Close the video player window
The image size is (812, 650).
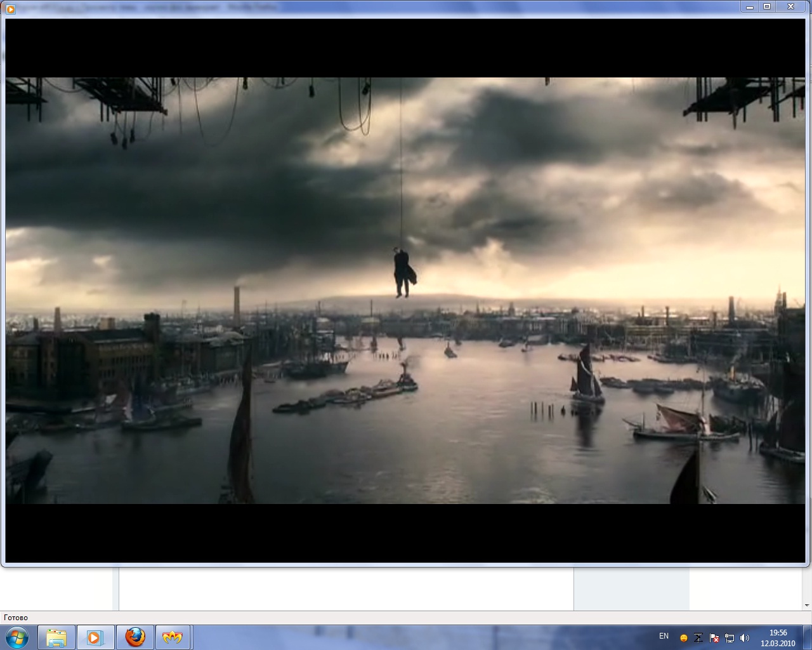791,7
